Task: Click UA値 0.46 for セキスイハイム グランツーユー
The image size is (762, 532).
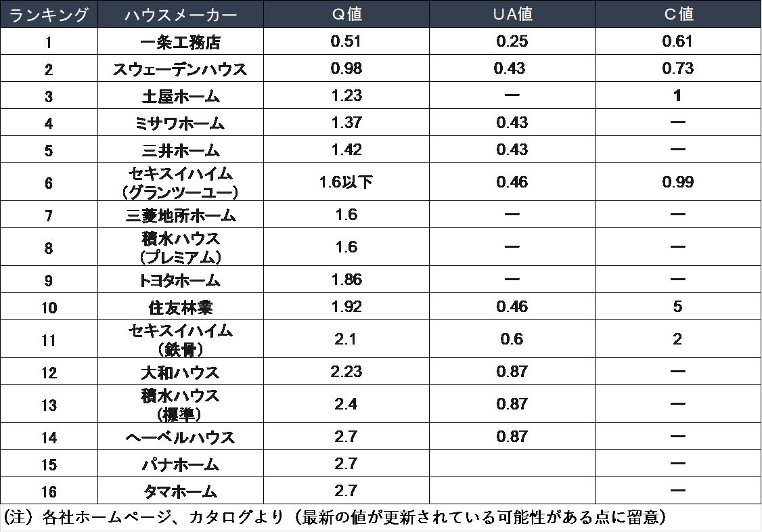Action: pos(512,182)
